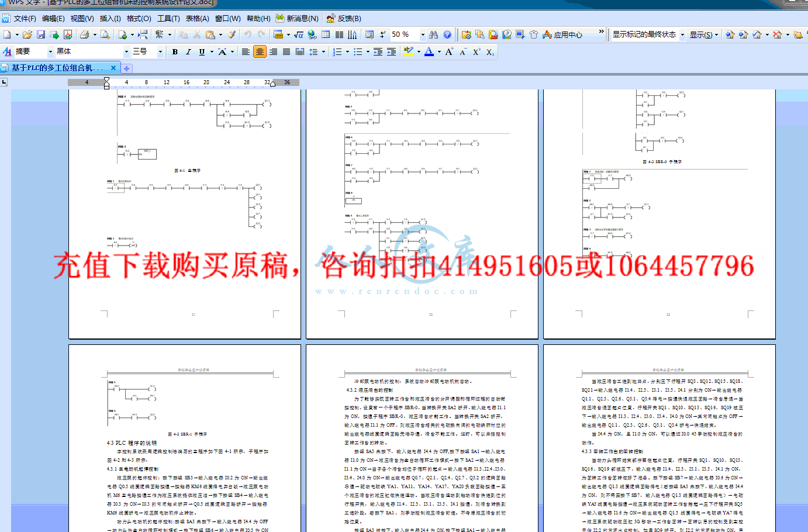Apply bulleted list formatting

[358, 52]
